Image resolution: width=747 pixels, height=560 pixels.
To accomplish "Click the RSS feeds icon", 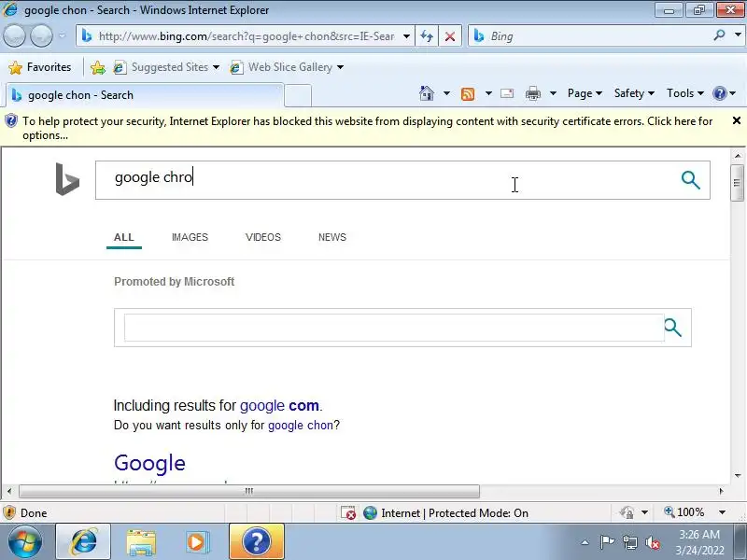I will [468, 94].
